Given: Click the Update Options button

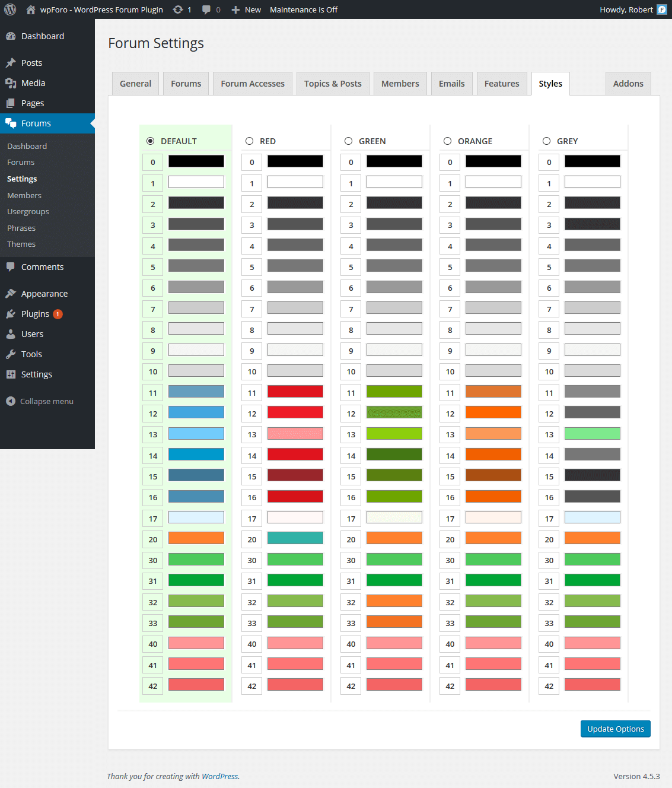Looking at the screenshot, I should pos(615,729).
